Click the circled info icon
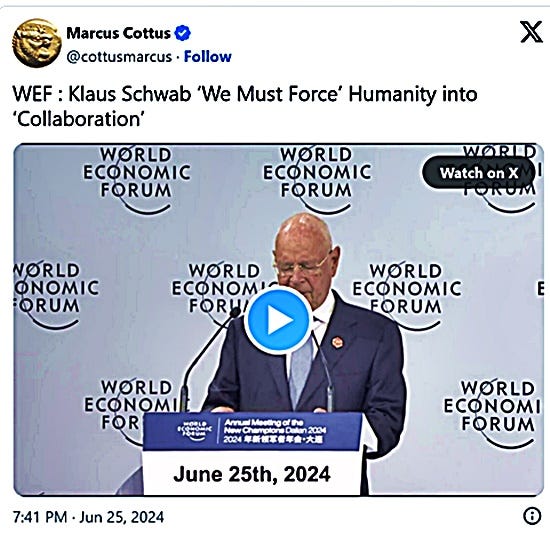This screenshot has height=534, width=550. pyautogui.click(x=532, y=516)
